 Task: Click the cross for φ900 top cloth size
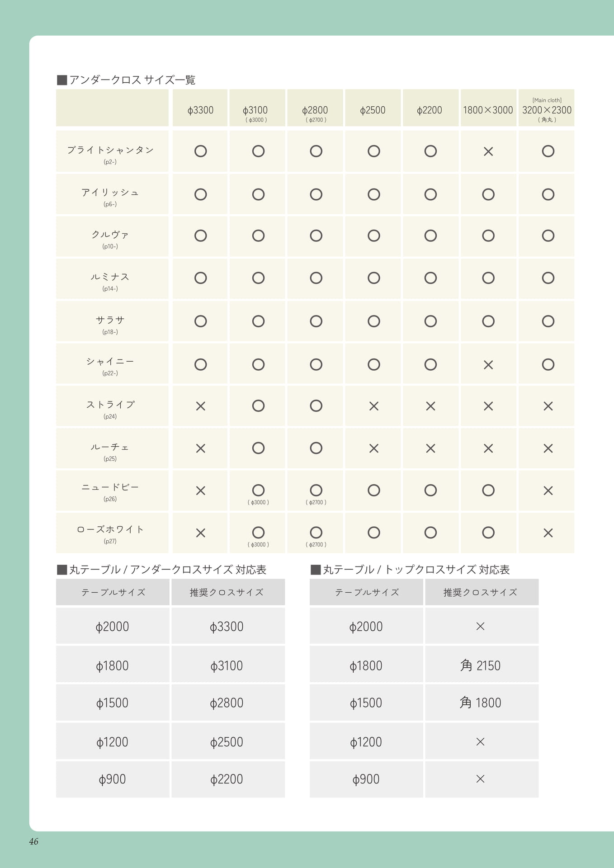pos(481,778)
